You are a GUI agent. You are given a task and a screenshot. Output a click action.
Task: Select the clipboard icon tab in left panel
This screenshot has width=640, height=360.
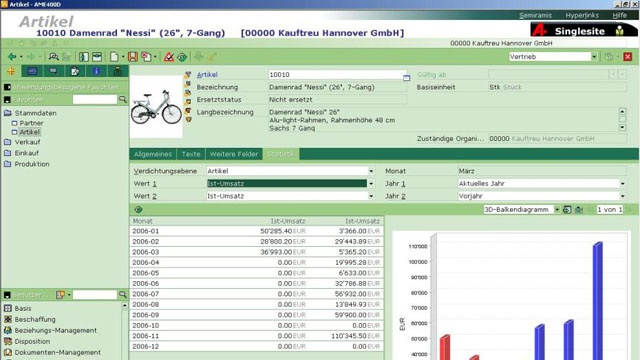click(75, 71)
